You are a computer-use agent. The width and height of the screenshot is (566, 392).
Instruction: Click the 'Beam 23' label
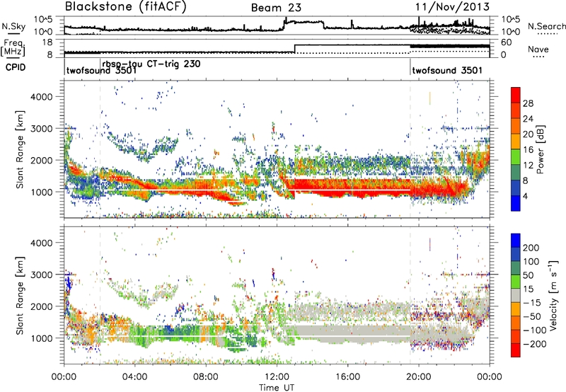276,8
